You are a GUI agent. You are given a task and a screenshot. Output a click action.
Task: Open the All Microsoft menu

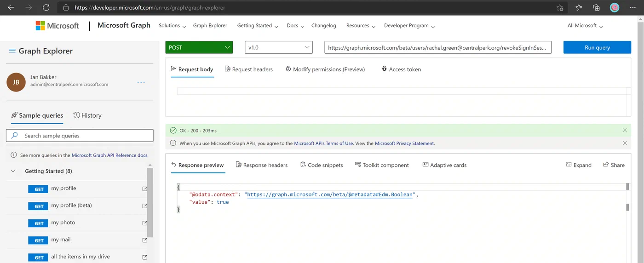(x=585, y=26)
